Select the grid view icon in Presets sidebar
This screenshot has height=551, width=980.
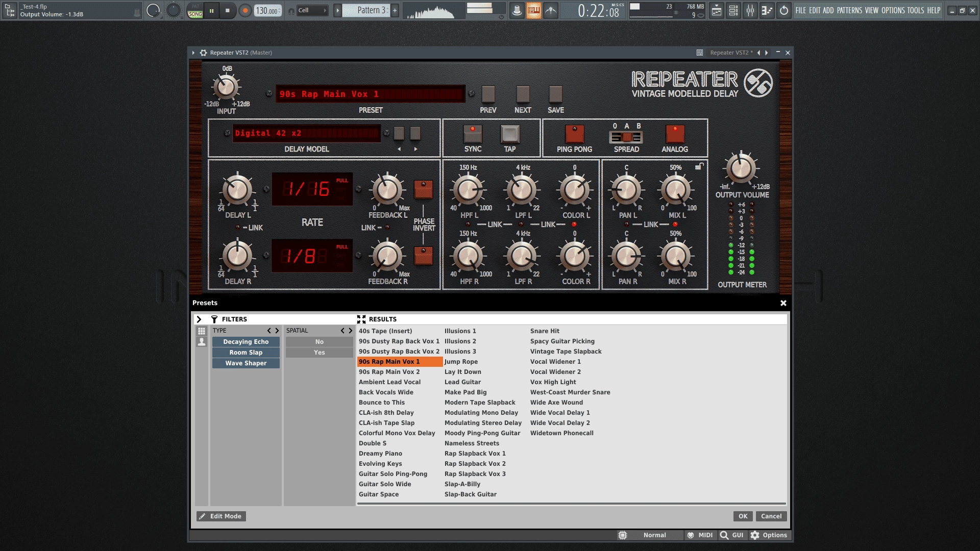[202, 331]
